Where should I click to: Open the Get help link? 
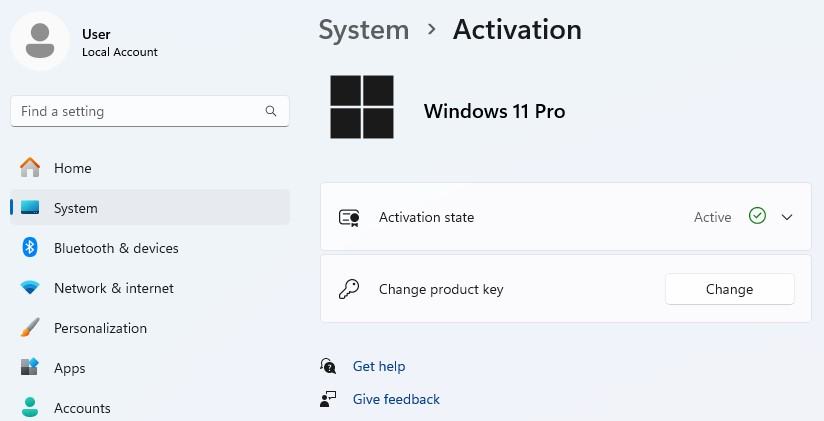pos(379,366)
